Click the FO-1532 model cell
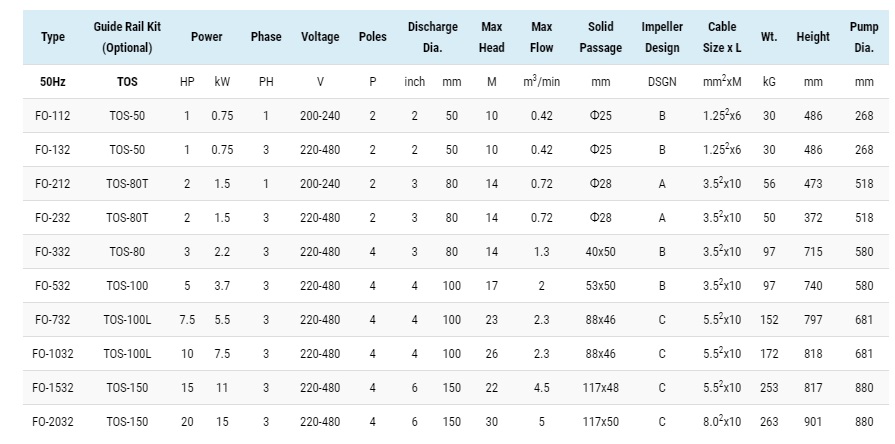 click(52, 388)
